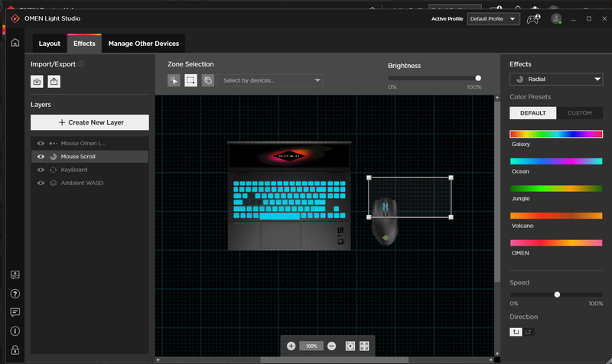
Task: Go to Home in left sidebar
Action: pos(15,42)
